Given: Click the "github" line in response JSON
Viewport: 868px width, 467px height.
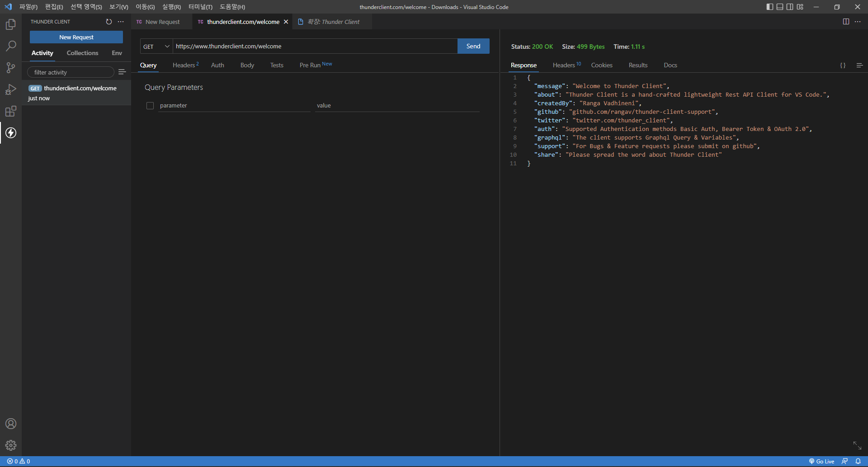Looking at the screenshot, I should point(626,112).
